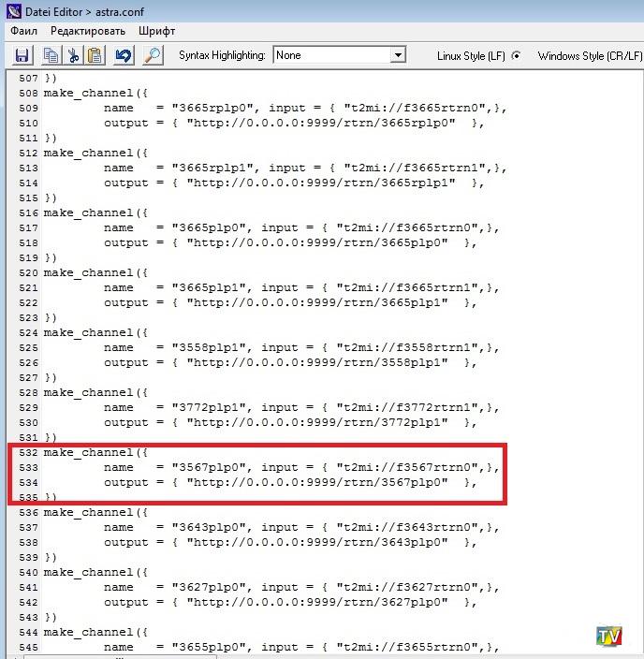The image size is (644, 659).
Task: Click the Undo arrow icon
Action: click(x=124, y=56)
